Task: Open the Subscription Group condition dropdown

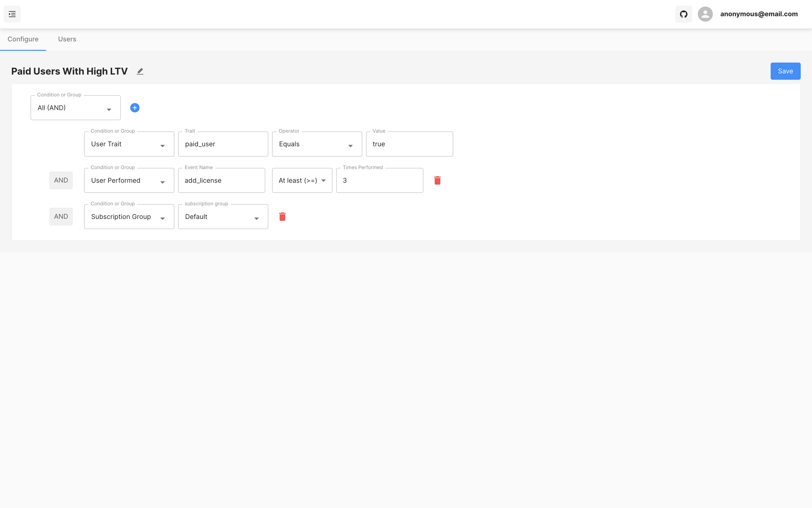Action: (x=129, y=217)
